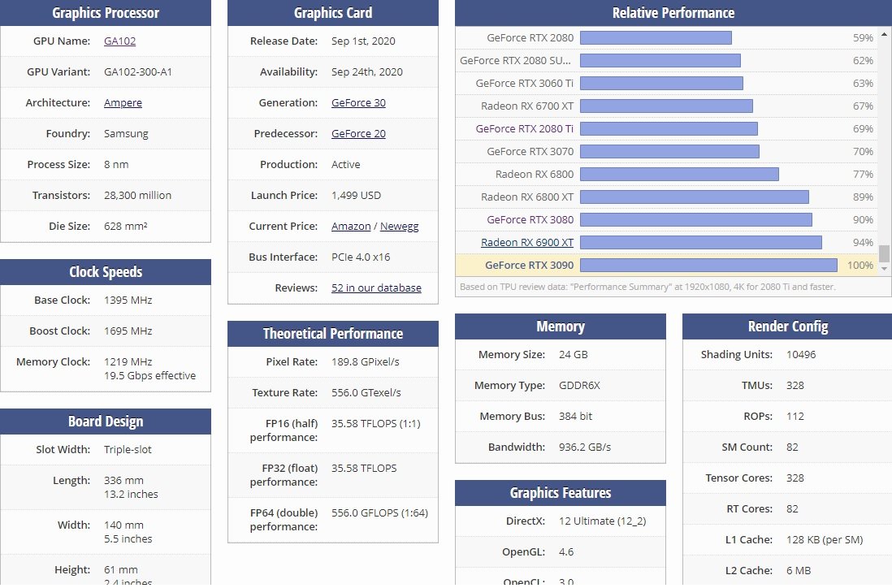Click the Process Size value 8 nm
Viewport: 892px width, 588px height.
click(x=116, y=164)
